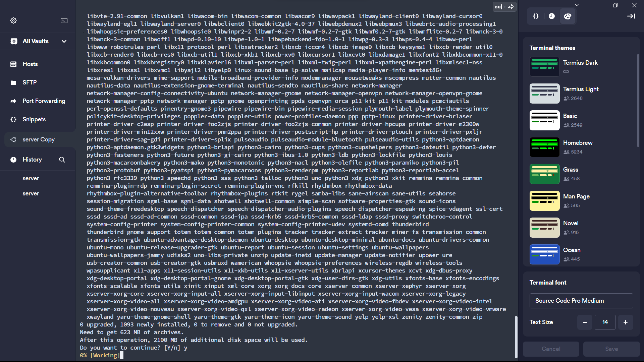Click the Termius Dark theme icon
This screenshot has width=644, height=362.
[x=544, y=67]
